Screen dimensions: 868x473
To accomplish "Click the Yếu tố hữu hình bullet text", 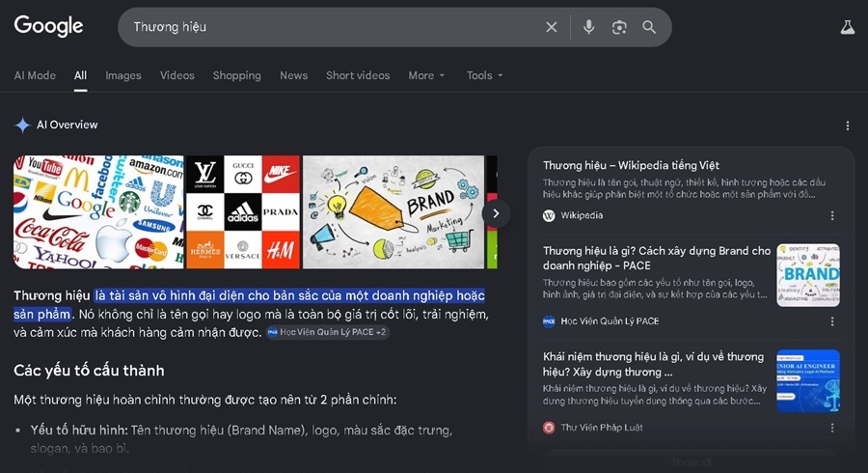I will click(241, 438).
